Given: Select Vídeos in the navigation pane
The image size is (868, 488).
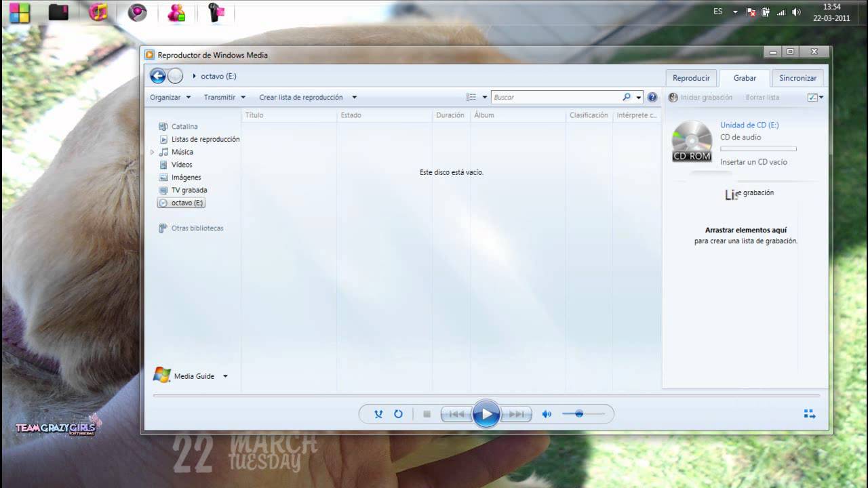Looking at the screenshot, I should 181,165.
